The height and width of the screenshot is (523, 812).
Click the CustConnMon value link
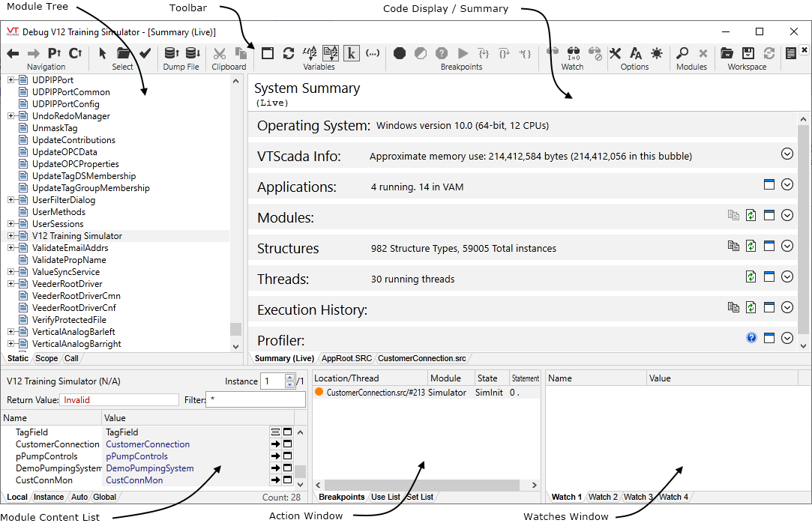click(134, 480)
